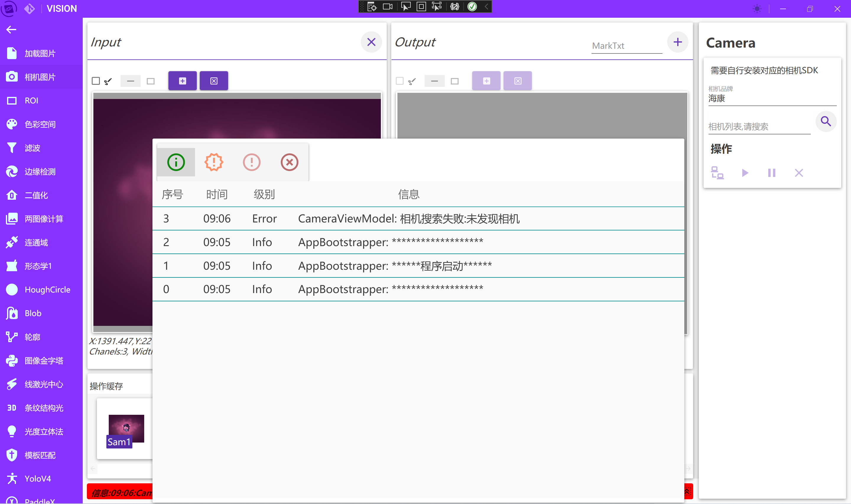Filter log by info level icon
851x504 pixels.
coord(176,162)
